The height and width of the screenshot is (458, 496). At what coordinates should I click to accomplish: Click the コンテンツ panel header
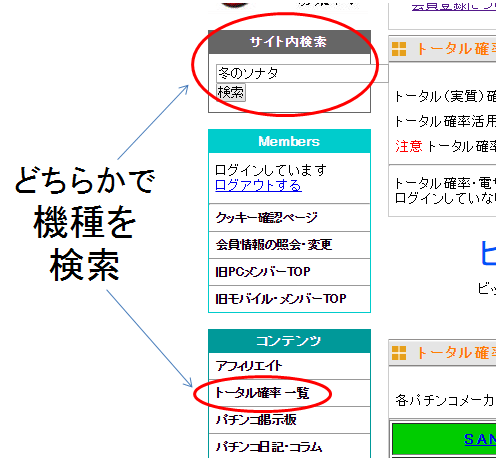pyautogui.click(x=289, y=341)
